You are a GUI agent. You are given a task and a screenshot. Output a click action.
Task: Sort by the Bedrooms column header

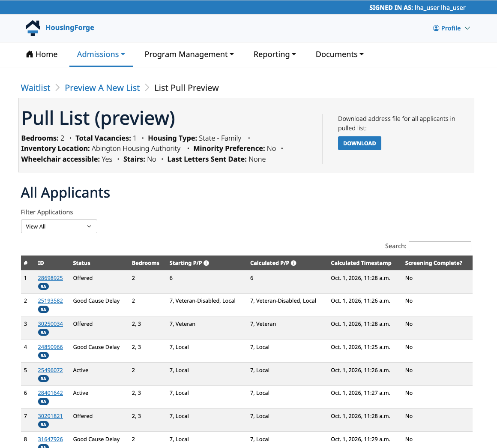click(x=146, y=263)
